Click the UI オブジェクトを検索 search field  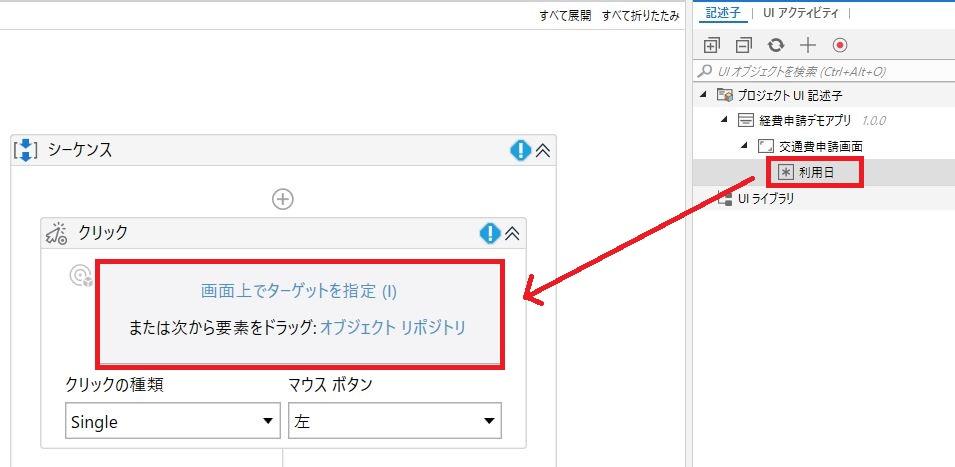click(x=826, y=71)
